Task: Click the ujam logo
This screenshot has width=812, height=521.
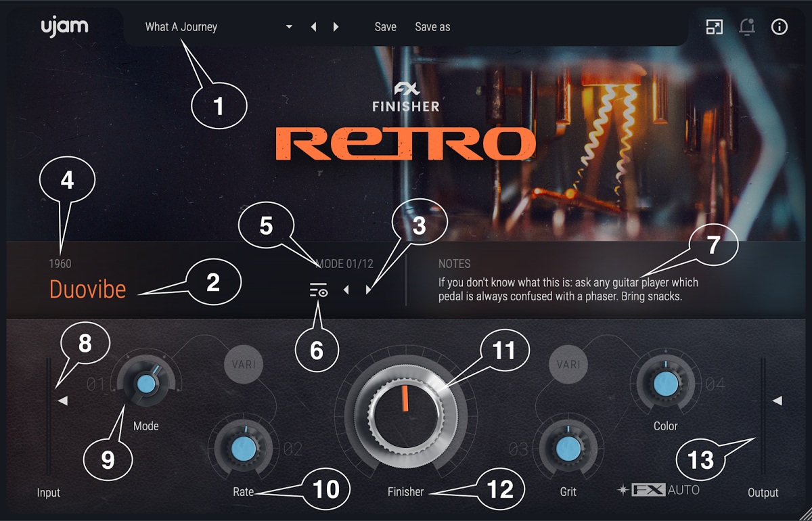Action: pyautogui.click(x=64, y=26)
